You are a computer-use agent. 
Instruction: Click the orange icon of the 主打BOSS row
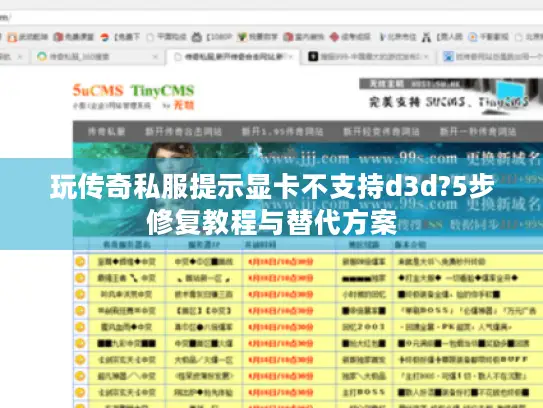pyautogui.click(x=80, y=392)
